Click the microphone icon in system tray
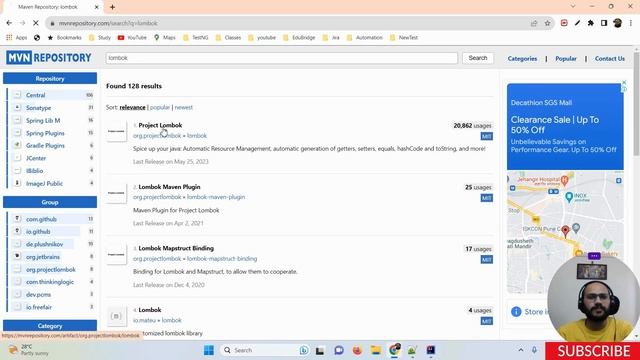Screen dimensions: 640x360 [x=534, y=350]
